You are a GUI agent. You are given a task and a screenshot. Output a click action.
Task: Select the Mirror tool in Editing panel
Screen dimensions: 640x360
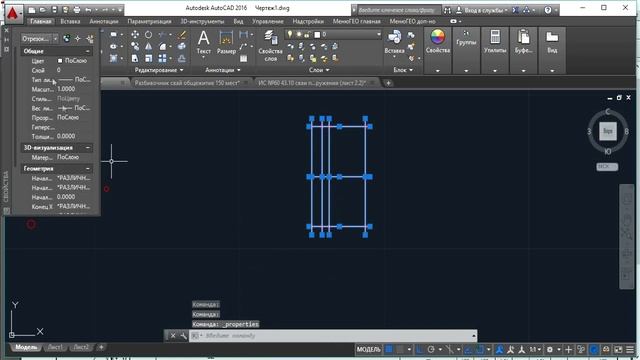149,47
